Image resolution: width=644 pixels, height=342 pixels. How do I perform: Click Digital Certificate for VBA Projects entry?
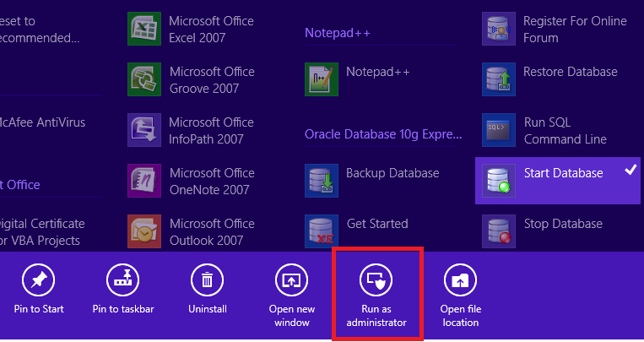point(42,231)
